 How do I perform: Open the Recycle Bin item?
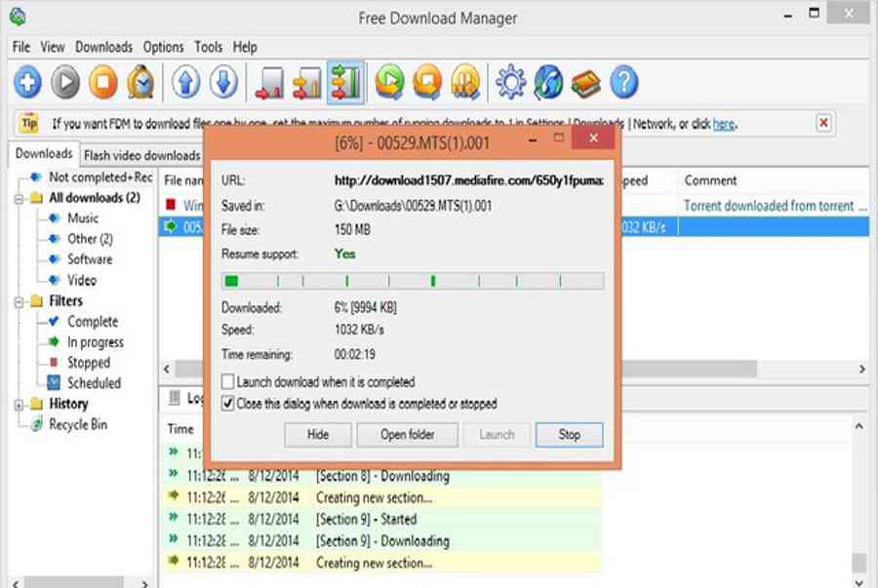78,424
